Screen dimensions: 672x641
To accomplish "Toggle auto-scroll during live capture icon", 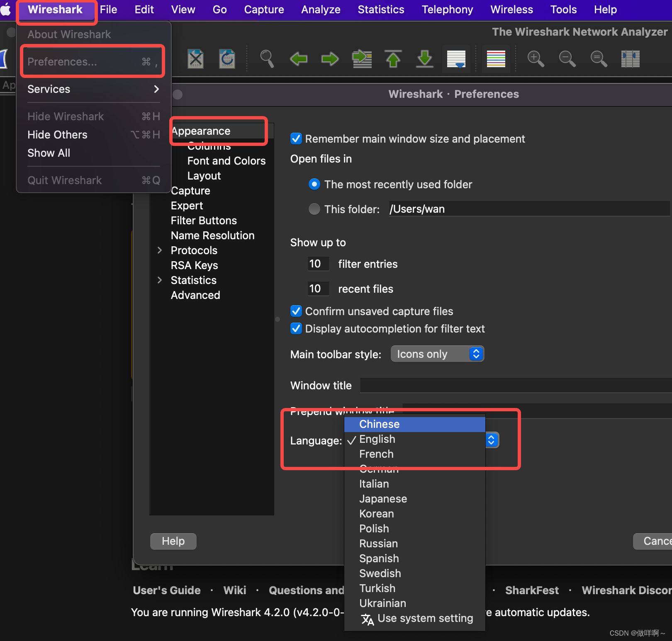I will pos(456,59).
